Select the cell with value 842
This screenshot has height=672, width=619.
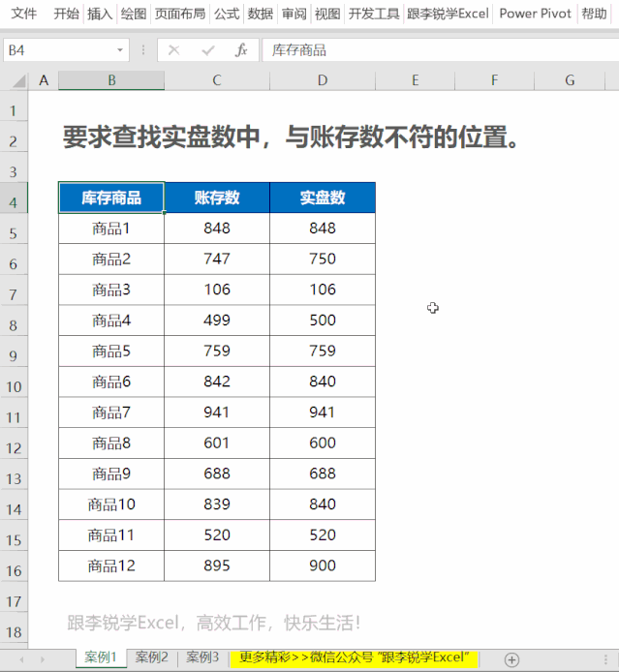coord(217,382)
